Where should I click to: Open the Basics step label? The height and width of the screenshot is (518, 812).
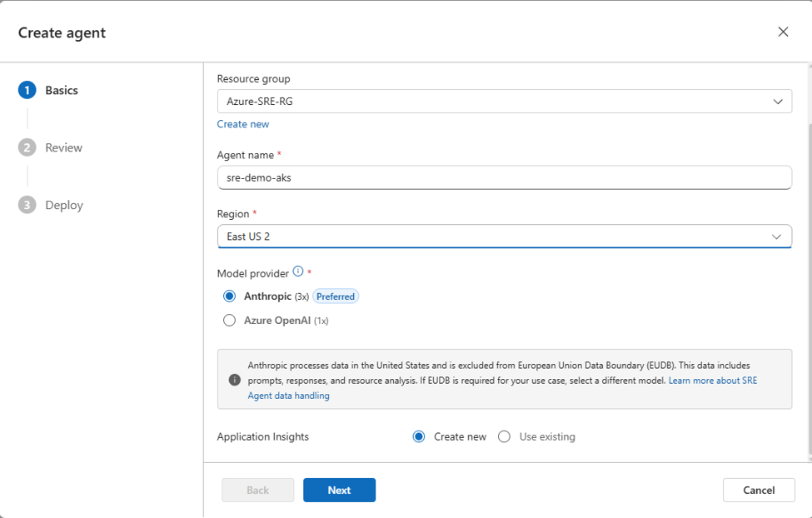click(62, 90)
